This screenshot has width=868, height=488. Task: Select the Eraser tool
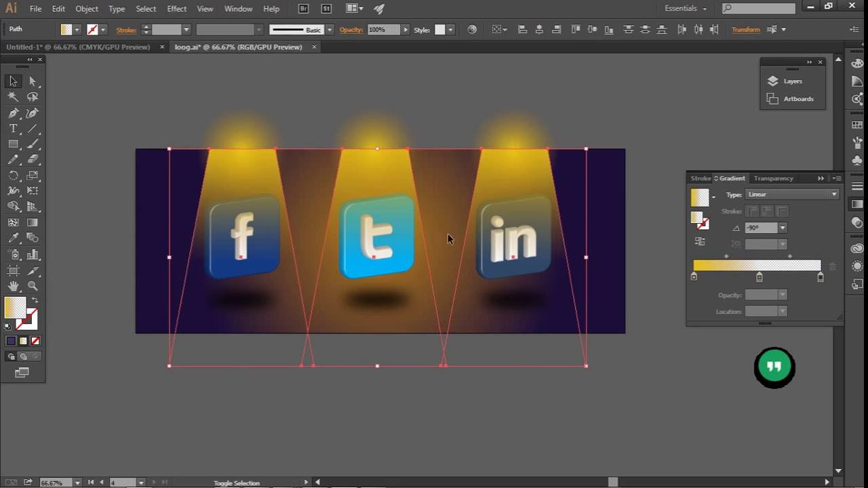point(33,160)
